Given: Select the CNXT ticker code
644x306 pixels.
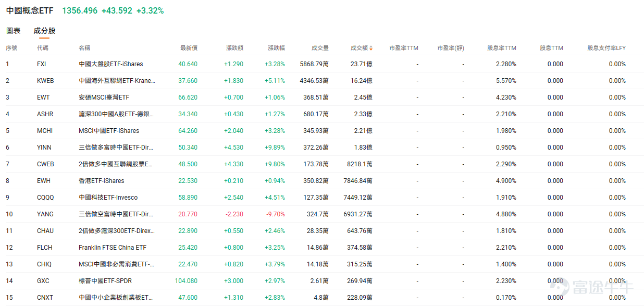Looking at the screenshot, I should click(45, 298).
